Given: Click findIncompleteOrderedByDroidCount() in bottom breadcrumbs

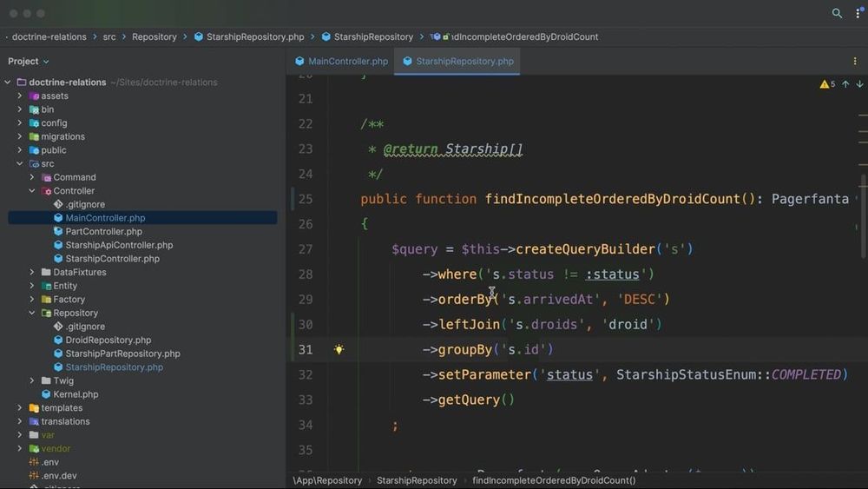Looking at the screenshot, I should coord(554,480).
